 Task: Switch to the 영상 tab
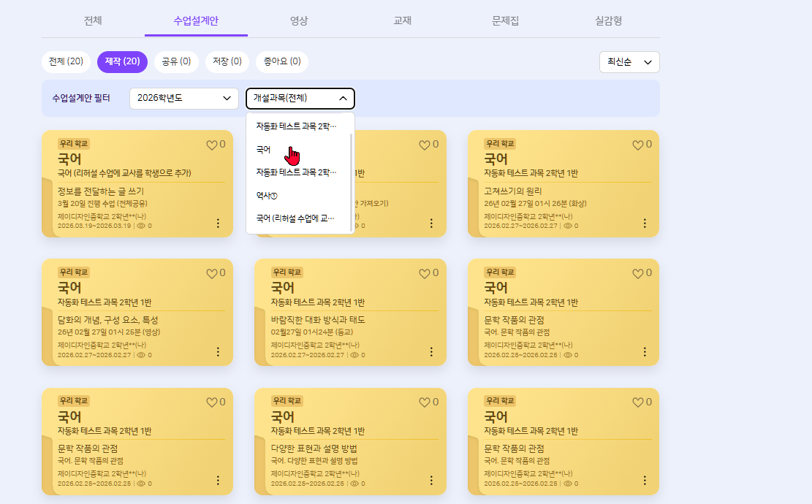pyautogui.click(x=299, y=20)
